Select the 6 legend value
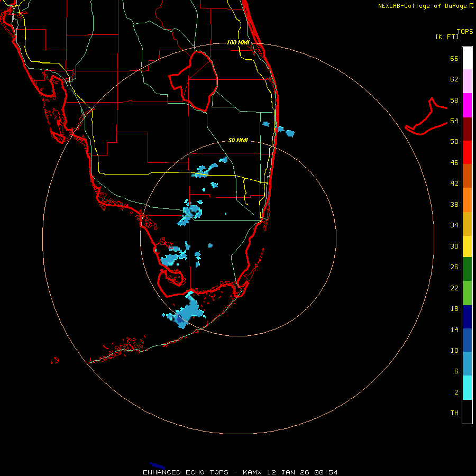This screenshot has width=476, height=476. 456,371
